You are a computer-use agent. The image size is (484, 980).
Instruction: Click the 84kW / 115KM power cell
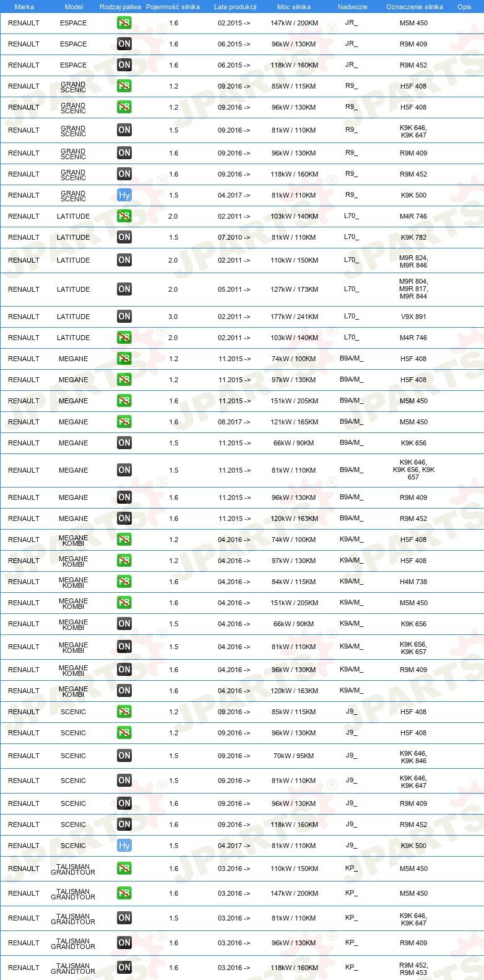click(x=294, y=582)
